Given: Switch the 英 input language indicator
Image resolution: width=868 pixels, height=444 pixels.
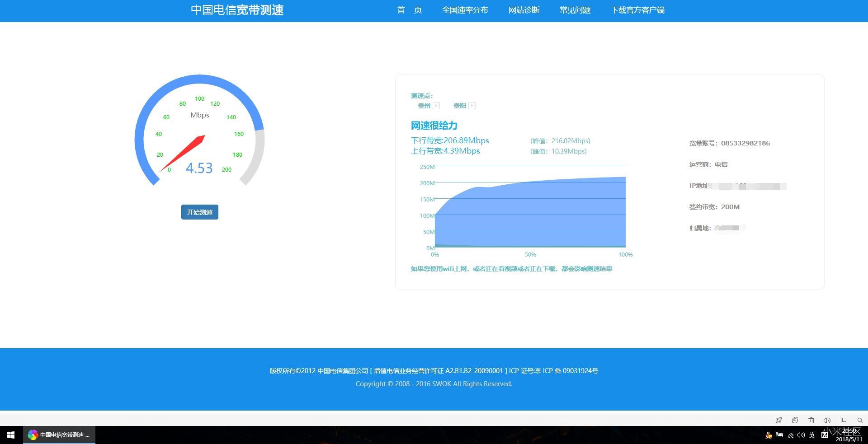Looking at the screenshot, I should 812,435.
